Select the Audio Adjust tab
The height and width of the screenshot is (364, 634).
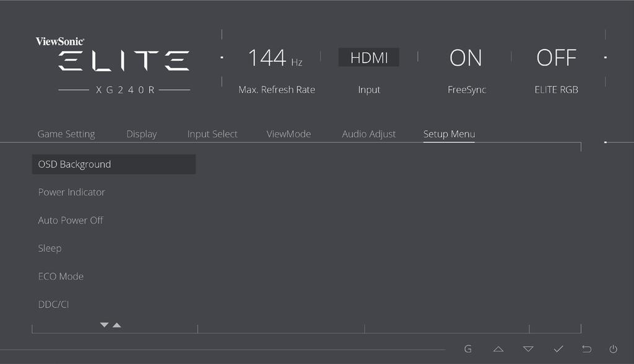pyautogui.click(x=369, y=134)
